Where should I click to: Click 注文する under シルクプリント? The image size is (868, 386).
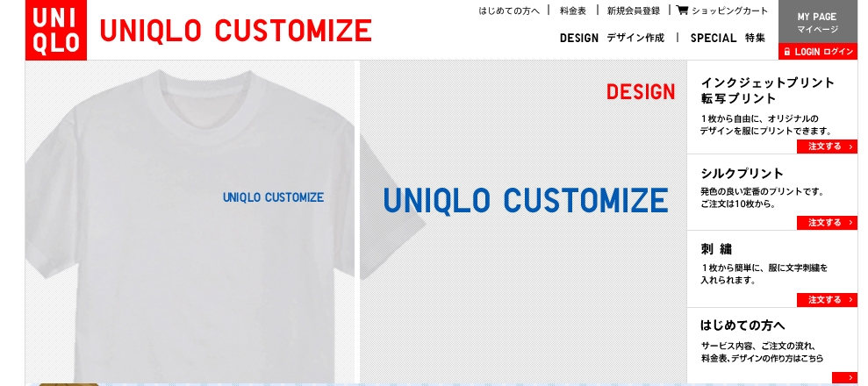coord(827,223)
